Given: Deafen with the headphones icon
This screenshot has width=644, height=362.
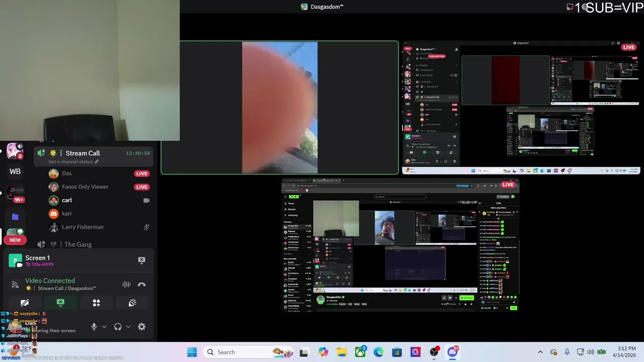Looking at the screenshot, I should coord(118,327).
